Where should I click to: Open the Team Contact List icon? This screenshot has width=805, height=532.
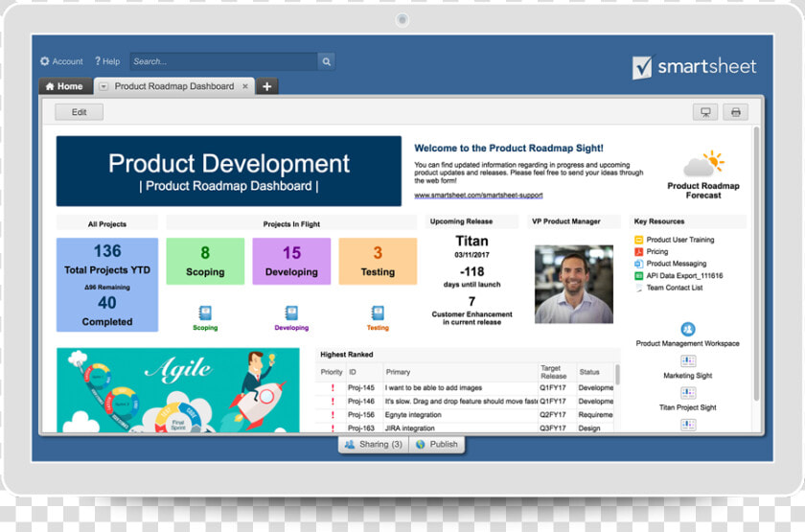click(x=638, y=288)
